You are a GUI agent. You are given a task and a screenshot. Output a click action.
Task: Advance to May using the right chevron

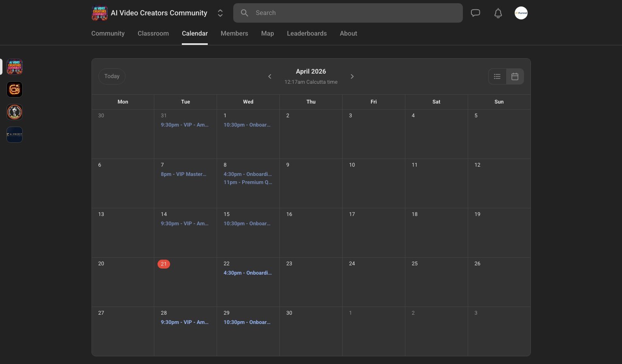coord(352,76)
